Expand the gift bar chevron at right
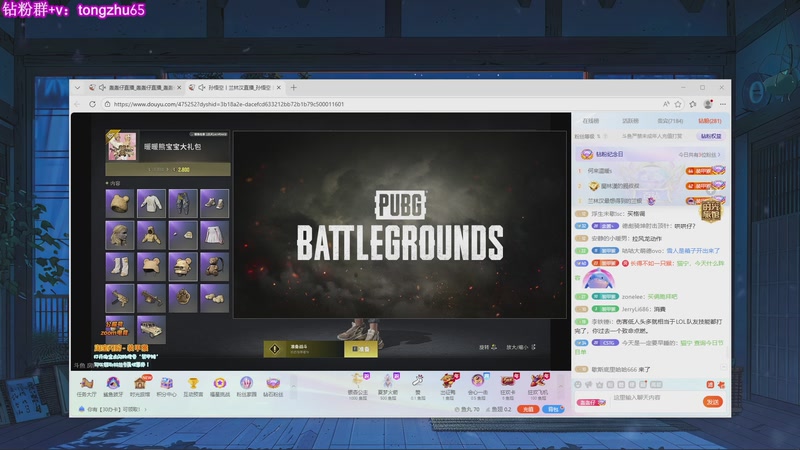 tap(560, 386)
